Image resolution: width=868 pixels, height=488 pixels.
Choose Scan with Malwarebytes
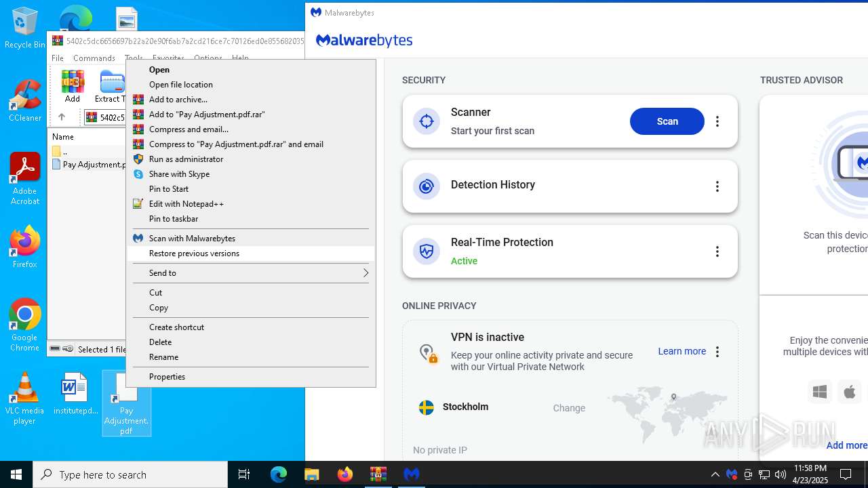point(251,239)
